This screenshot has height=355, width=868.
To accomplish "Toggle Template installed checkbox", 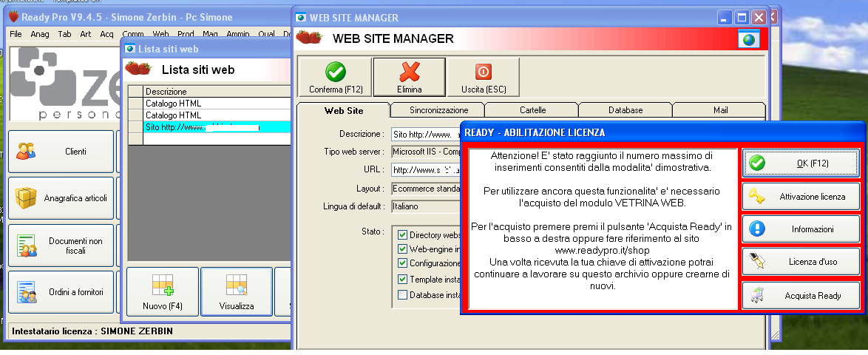I will click(402, 279).
